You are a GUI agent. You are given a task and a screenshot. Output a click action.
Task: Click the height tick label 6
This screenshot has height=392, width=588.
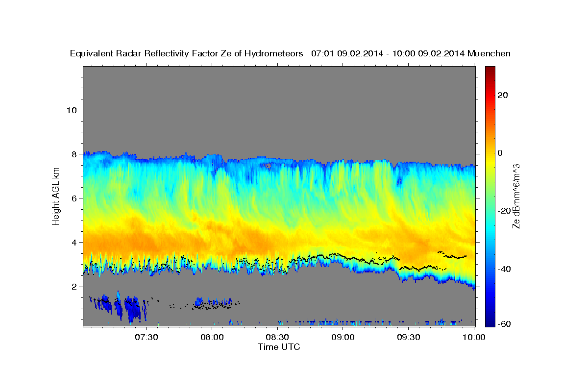pyautogui.click(x=74, y=198)
